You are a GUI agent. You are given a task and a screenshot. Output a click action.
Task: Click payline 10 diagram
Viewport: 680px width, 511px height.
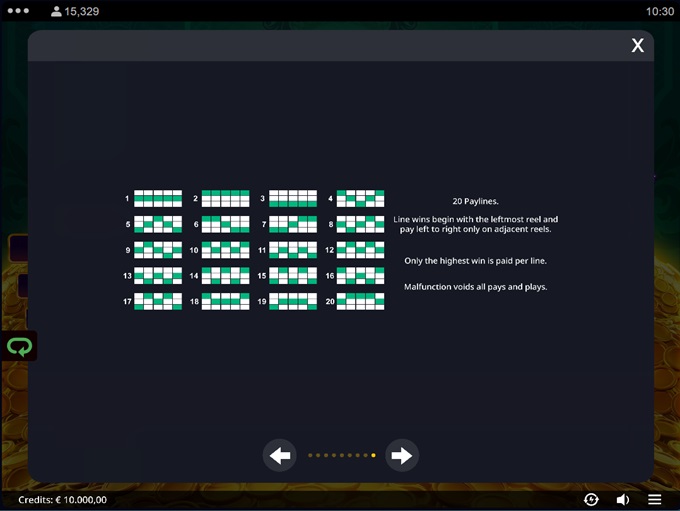tap(226, 250)
